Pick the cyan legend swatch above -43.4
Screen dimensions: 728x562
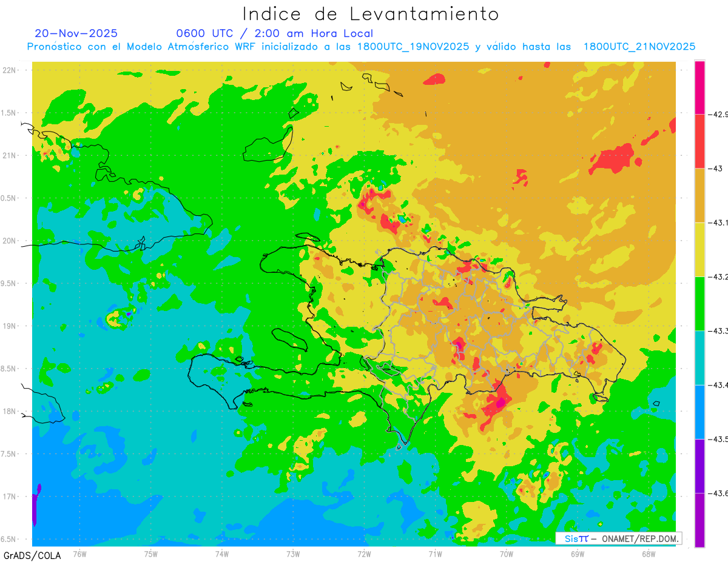point(699,358)
